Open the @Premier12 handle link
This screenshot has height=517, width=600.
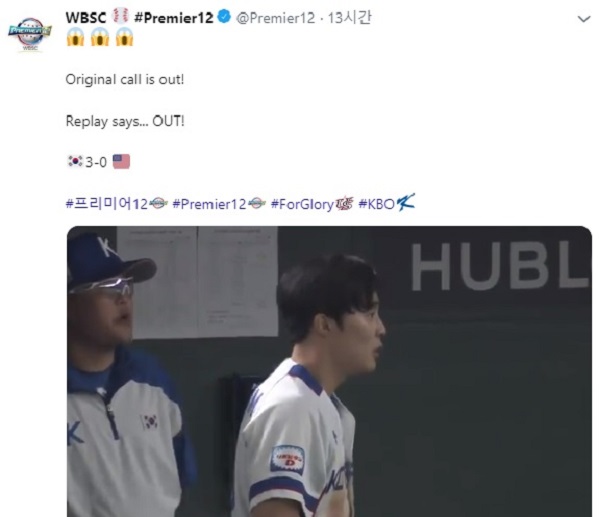(x=276, y=18)
